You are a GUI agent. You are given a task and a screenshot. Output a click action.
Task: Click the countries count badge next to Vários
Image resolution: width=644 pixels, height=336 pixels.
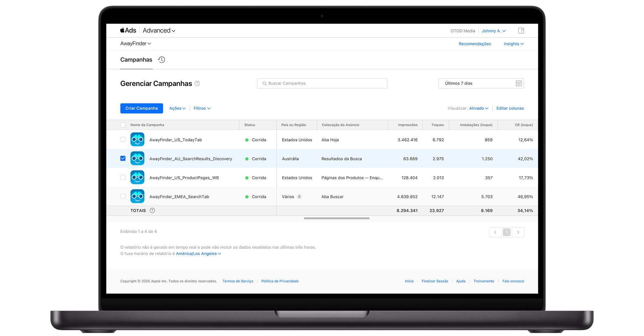299,197
